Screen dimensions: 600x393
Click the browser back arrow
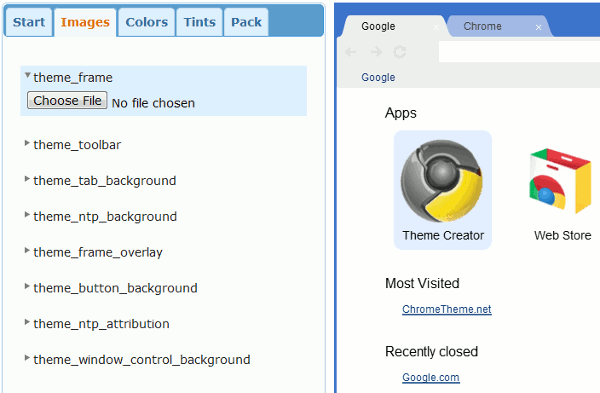point(351,52)
